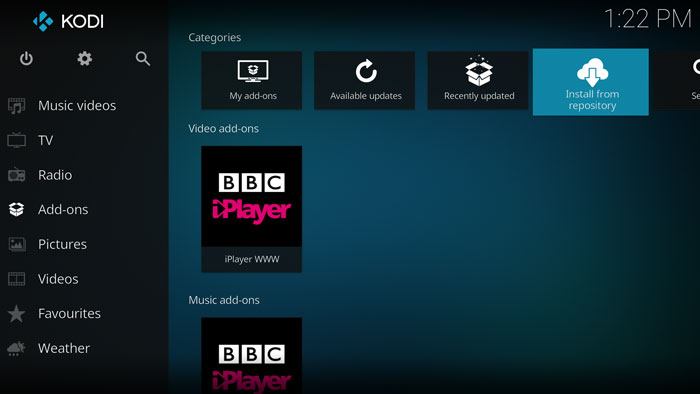Click the Radio icon in sidebar

pyautogui.click(x=17, y=175)
